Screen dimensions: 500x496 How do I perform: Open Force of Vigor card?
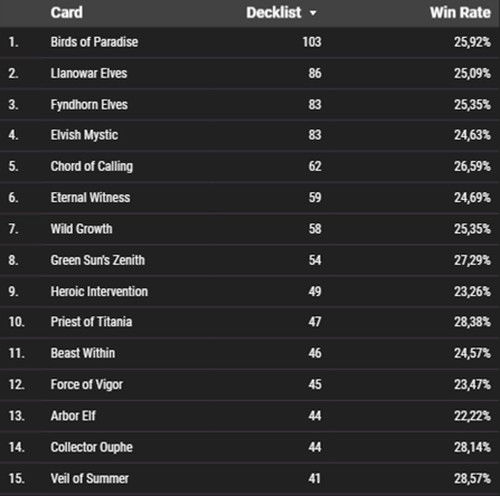87,385
